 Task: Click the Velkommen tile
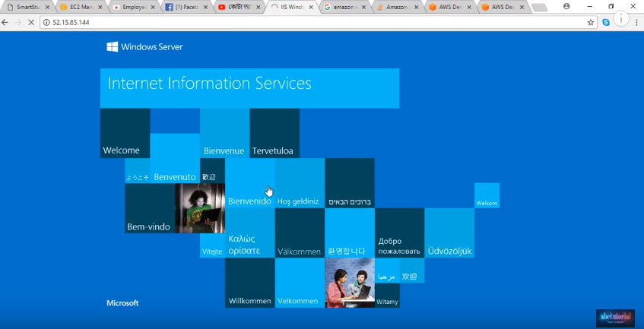point(300,283)
